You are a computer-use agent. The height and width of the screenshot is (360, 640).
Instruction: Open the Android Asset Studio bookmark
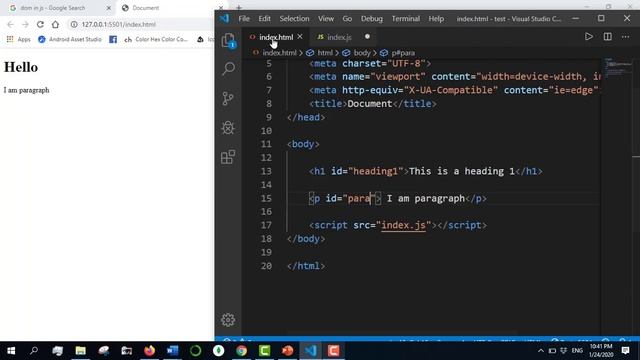[70, 39]
